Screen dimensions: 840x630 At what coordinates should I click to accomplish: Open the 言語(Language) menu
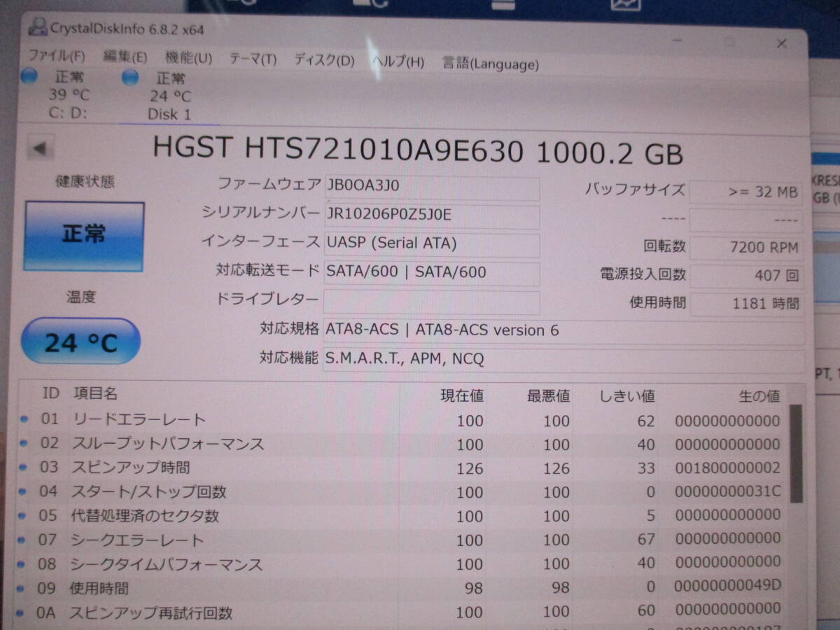pos(491,64)
